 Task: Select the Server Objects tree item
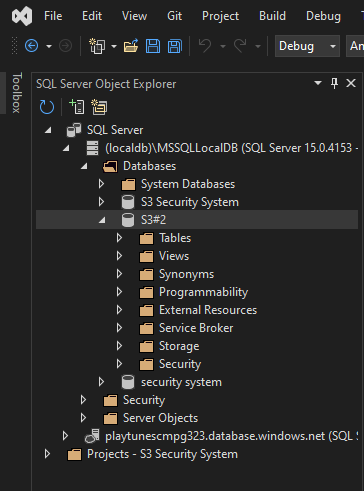click(160, 418)
